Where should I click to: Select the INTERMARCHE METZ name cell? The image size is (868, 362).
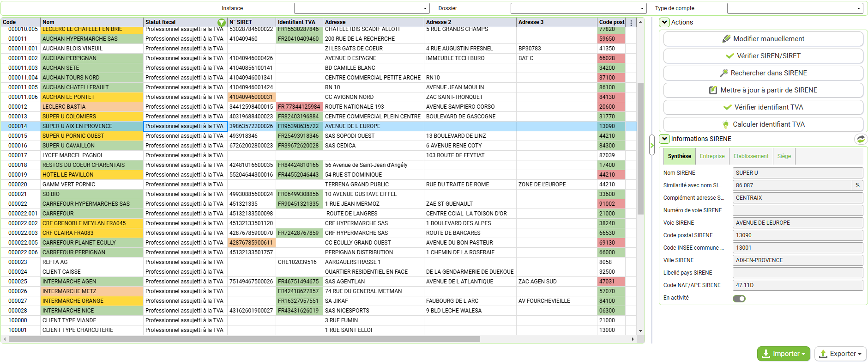pyautogui.click(x=92, y=291)
